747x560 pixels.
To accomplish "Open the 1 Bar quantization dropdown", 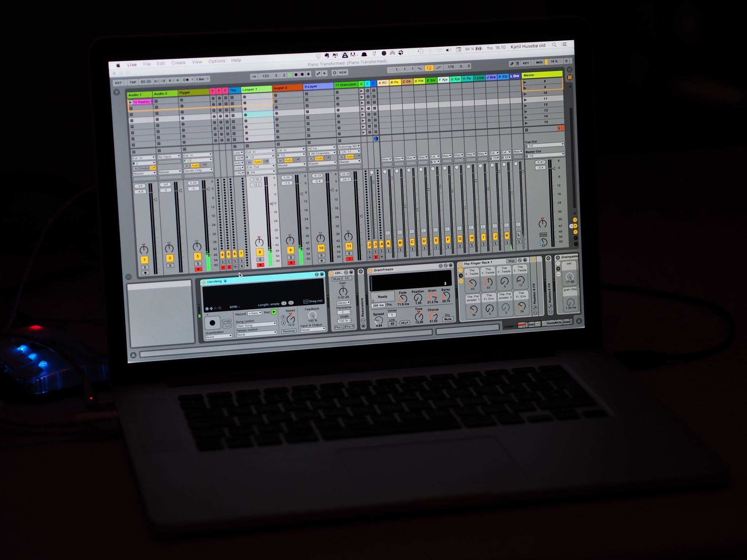I will click(x=202, y=79).
